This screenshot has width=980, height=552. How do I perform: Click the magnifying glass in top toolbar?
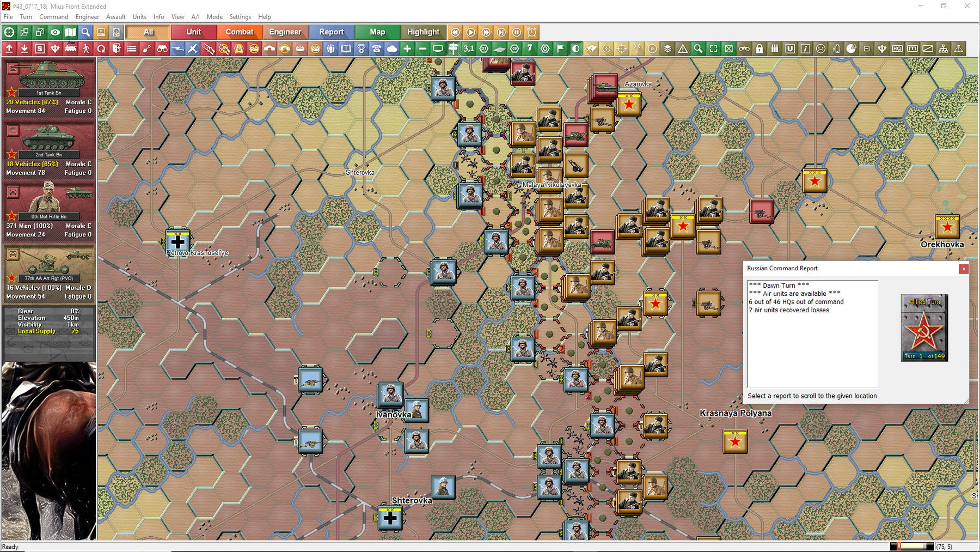85,32
